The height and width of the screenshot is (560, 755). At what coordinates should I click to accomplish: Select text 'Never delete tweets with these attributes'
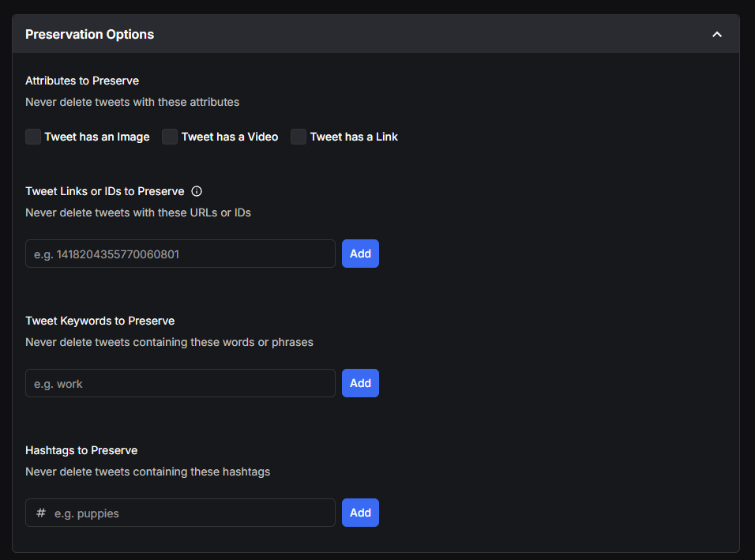[x=133, y=102]
